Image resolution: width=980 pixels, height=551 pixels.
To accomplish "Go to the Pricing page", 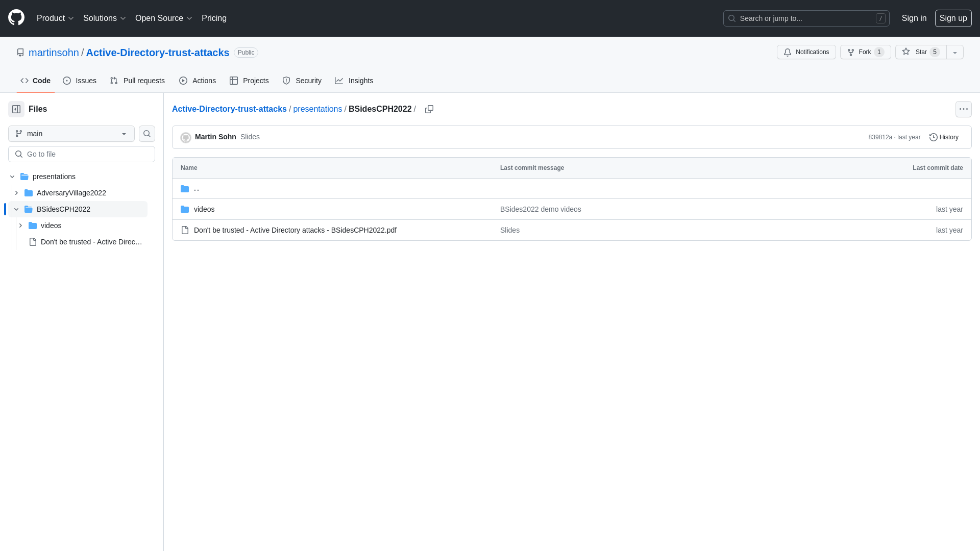I will [214, 18].
